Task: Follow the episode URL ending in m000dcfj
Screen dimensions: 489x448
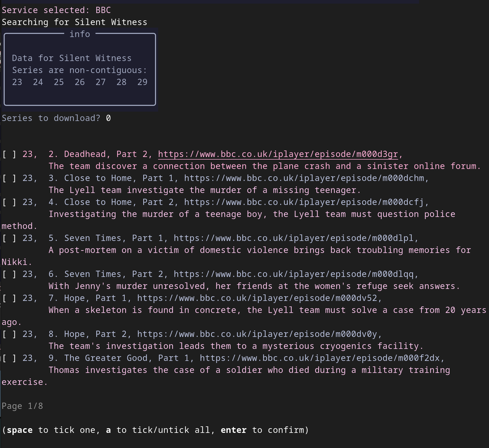Action: pyautogui.click(x=304, y=202)
